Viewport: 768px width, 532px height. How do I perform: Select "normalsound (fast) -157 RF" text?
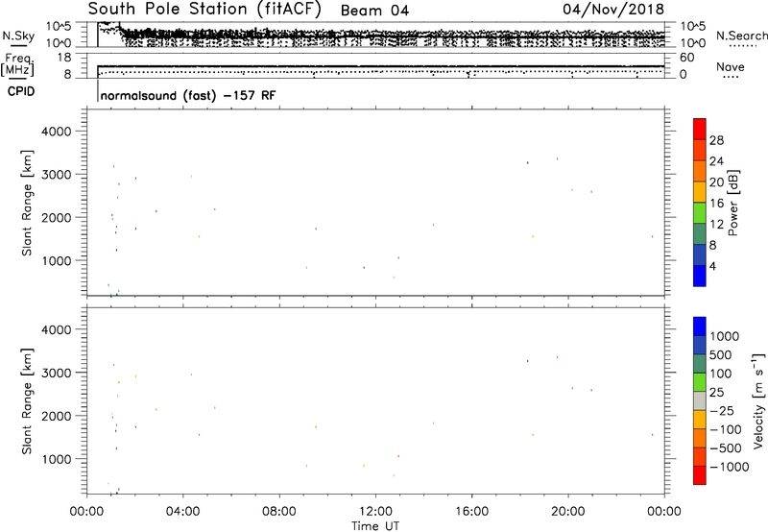tap(188, 95)
